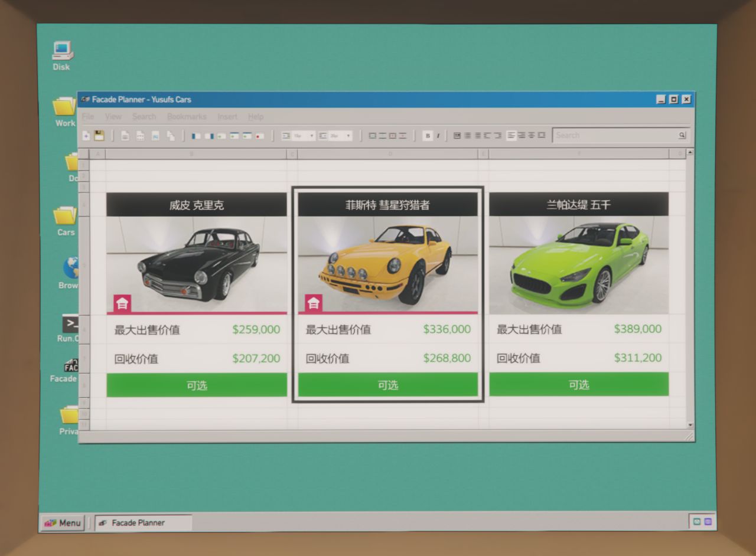
Task: Toggle Bold formatting button
Action: (428, 136)
